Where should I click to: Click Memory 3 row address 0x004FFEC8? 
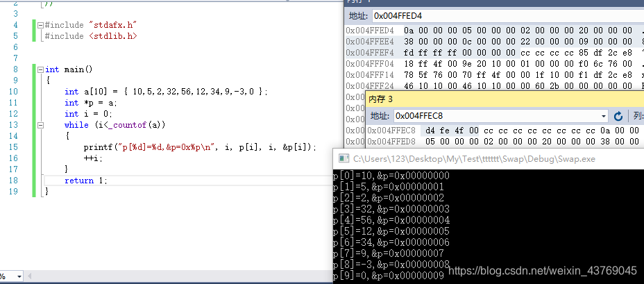[x=391, y=131]
